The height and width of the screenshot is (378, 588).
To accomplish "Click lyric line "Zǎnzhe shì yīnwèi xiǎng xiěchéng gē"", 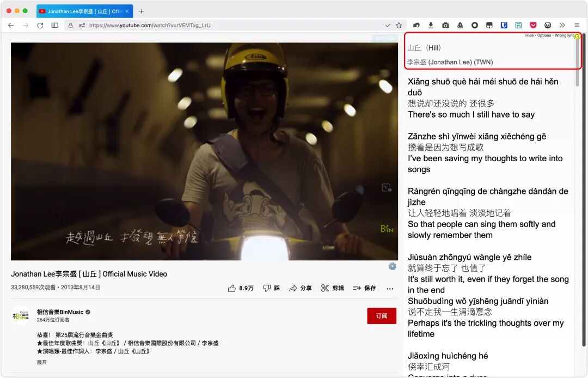I will [477, 136].
